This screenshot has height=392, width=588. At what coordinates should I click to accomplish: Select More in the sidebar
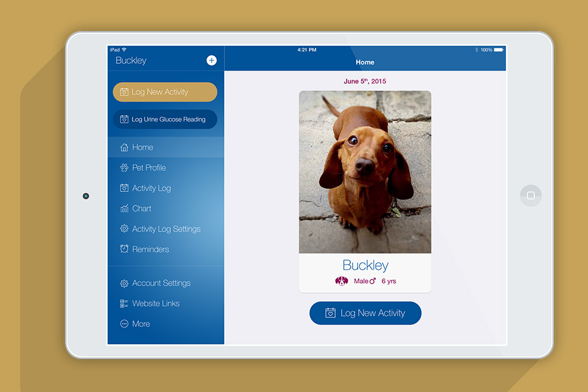point(166,324)
